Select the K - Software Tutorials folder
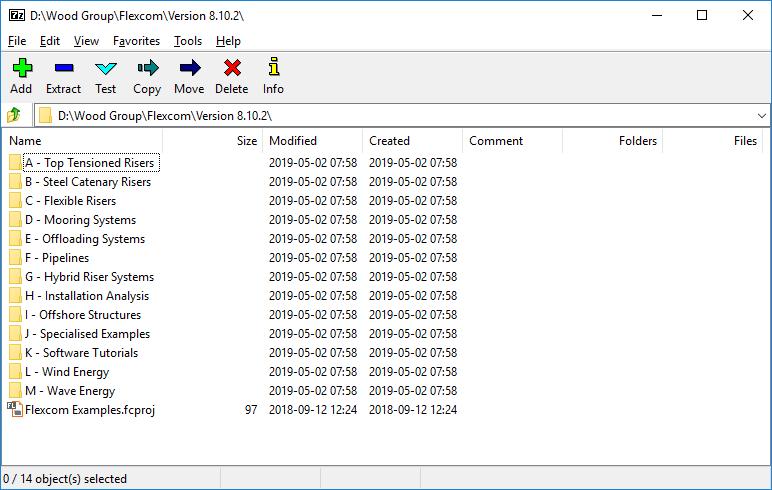This screenshot has width=772, height=490. pos(81,353)
